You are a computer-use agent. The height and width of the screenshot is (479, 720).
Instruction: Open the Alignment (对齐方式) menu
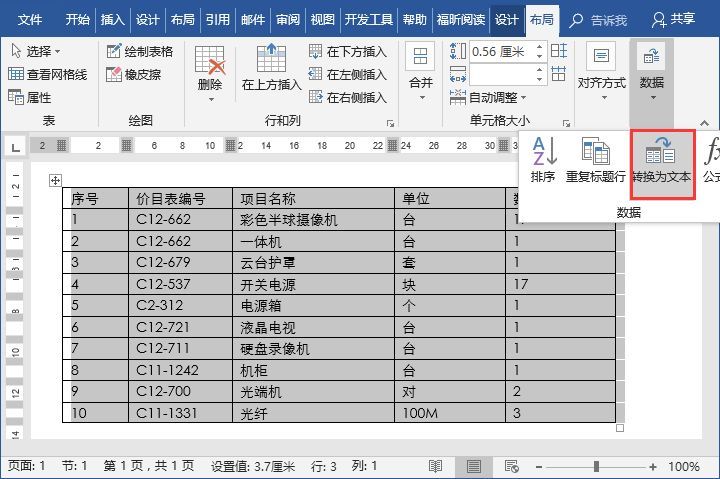[602, 73]
